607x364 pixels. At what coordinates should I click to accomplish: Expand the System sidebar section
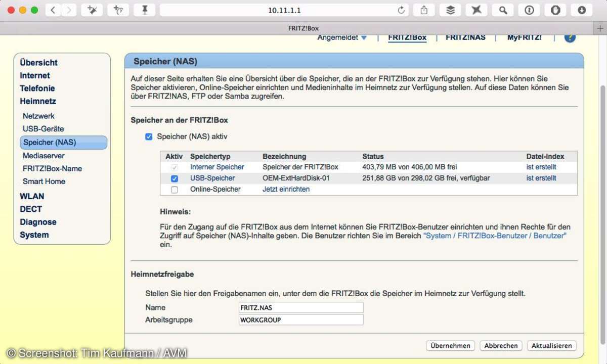tap(34, 235)
